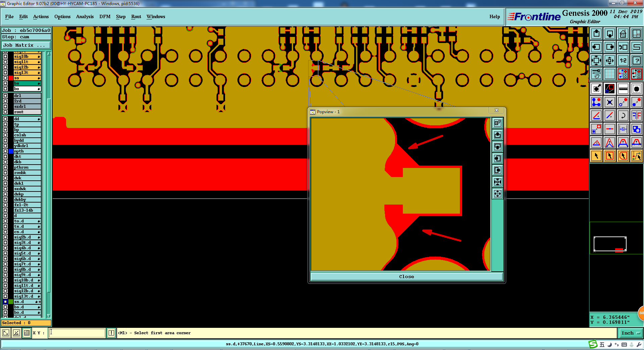
Task: Toggle the checkbox for layer drl
Action: 5,96
